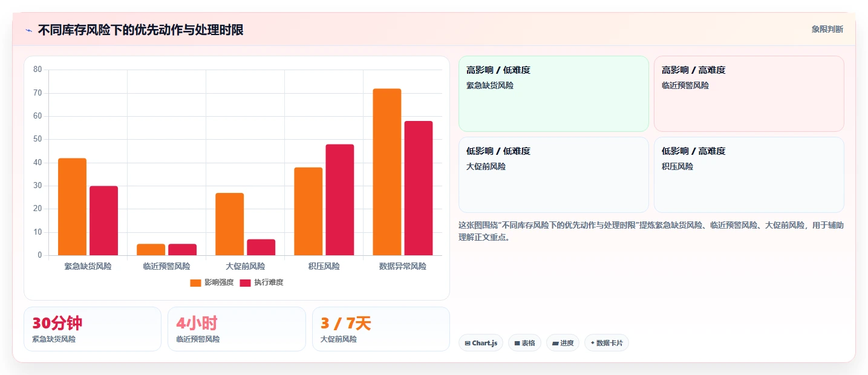Viewport: 868px width, 375px height.
Task: Click the description paragraph starting 这张图围绕
Action: (651, 231)
